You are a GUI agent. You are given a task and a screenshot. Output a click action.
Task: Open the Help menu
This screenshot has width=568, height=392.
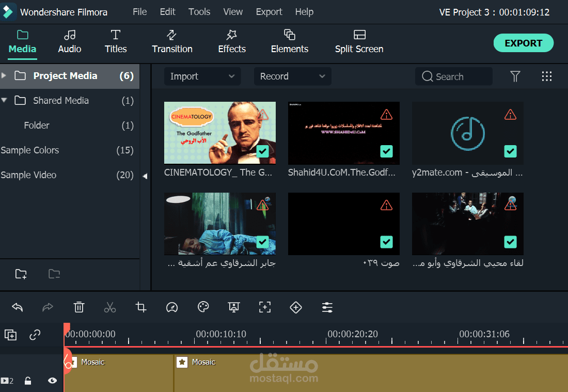(304, 12)
